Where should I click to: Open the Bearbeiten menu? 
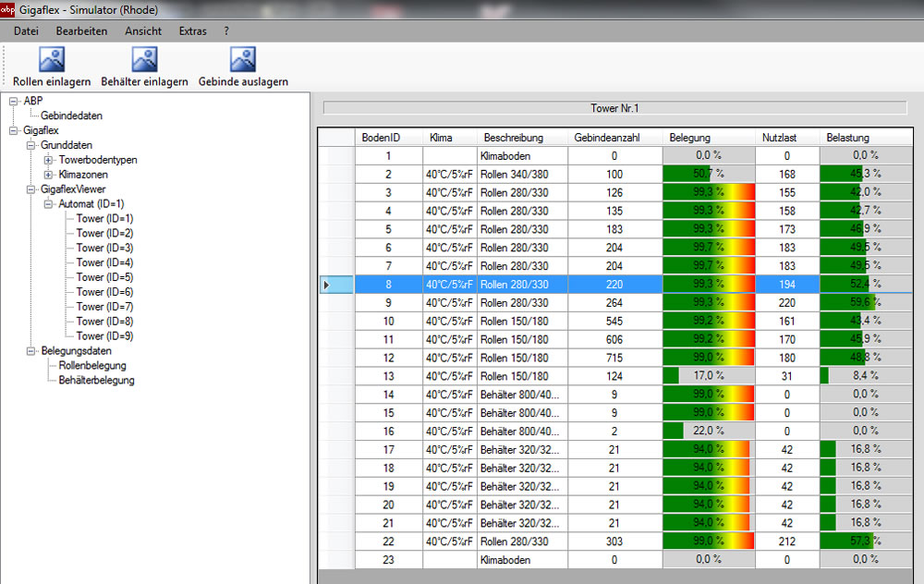click(81, 31)
